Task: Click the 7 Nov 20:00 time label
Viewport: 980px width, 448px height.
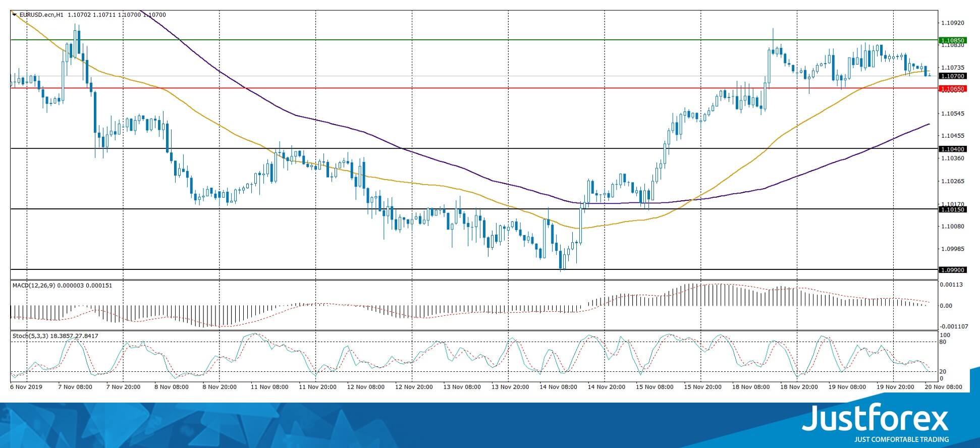Action: point(124,387)
